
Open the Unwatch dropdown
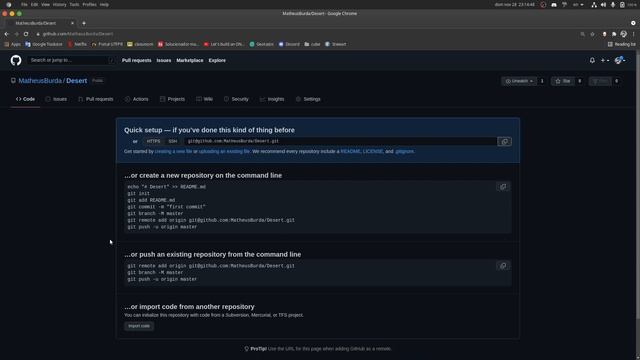click(x=519, y=81)
